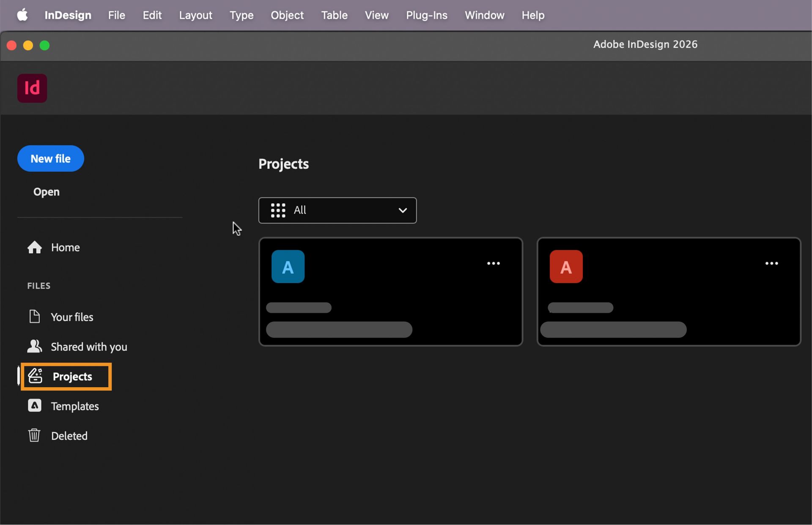Open the Deleted files trash section
This screenshot has height=525, width=812.
coord(34,435)
